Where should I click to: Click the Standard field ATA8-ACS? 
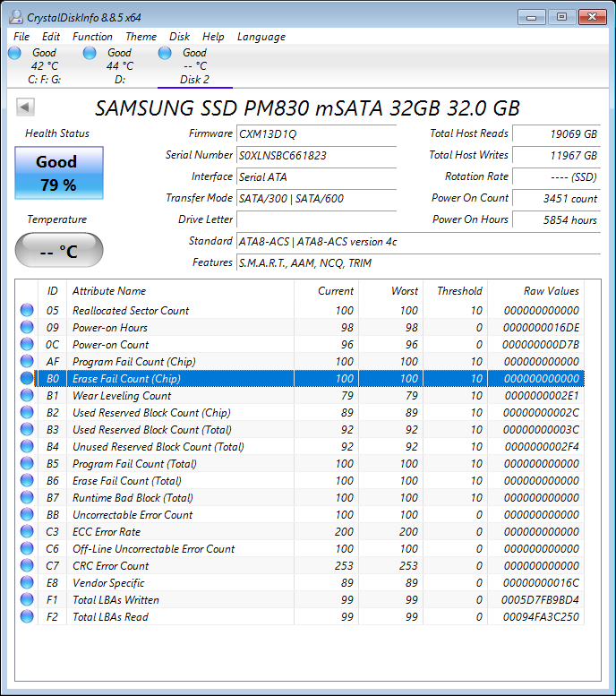tap(418, 241)
